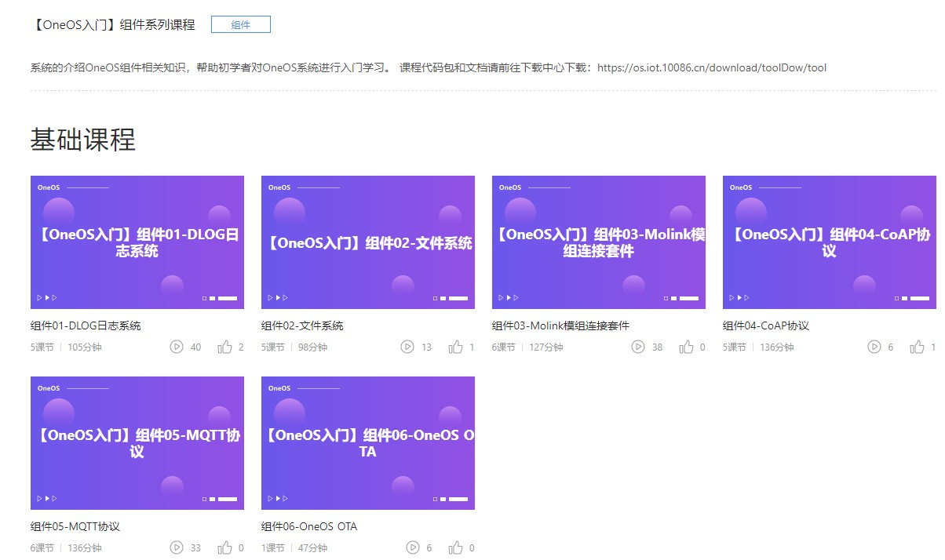
Task: Click the 6课节 label under 组件05-MQTT协议
Action: [42, 547]
